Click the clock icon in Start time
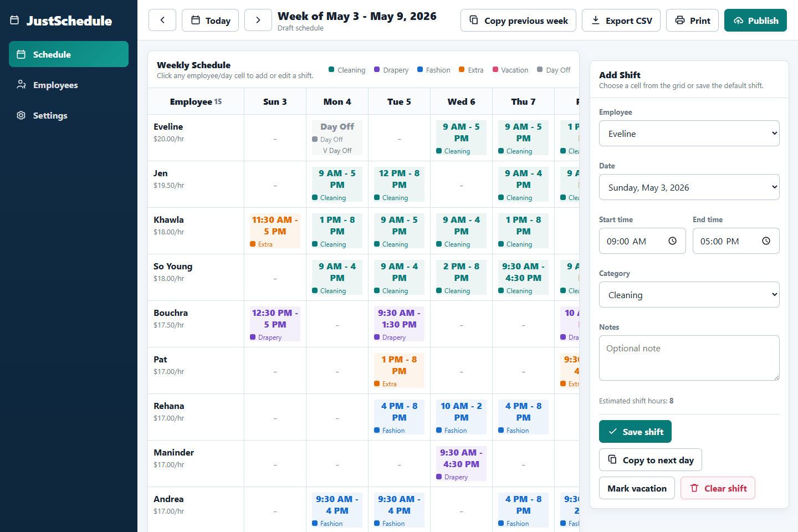798x532 pixels. (672, 241)
